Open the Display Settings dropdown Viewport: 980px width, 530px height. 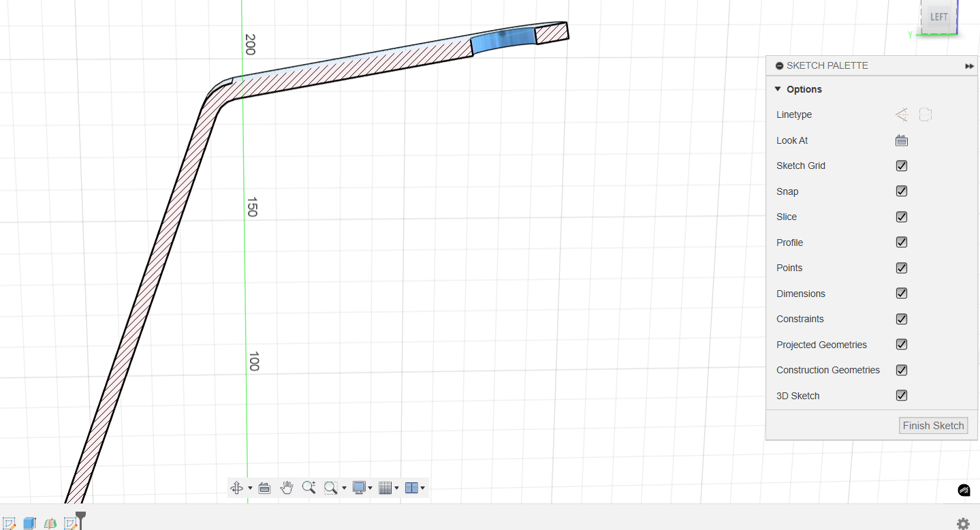point(362,488)
